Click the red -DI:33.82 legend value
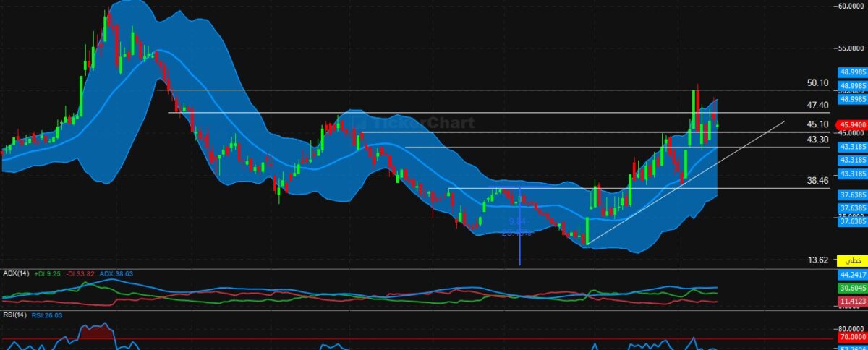868x350 pixels. pos(80,274)
